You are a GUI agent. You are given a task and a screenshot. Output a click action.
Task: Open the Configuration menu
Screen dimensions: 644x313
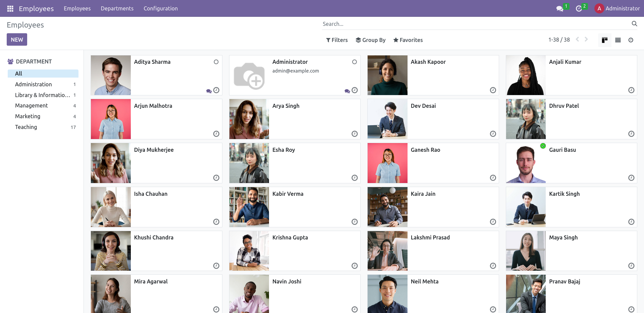tap(160, 8)
